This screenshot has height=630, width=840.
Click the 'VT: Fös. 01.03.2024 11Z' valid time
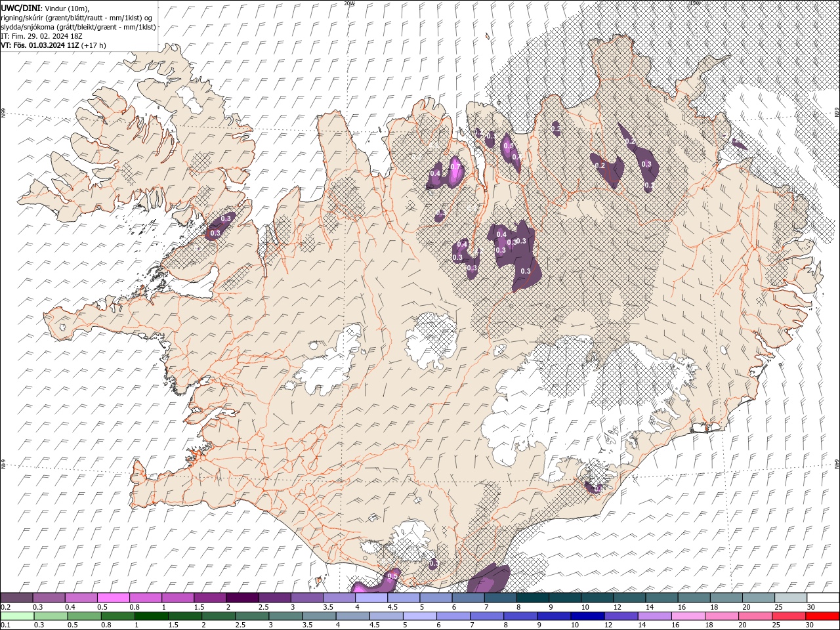pos(41,45)
